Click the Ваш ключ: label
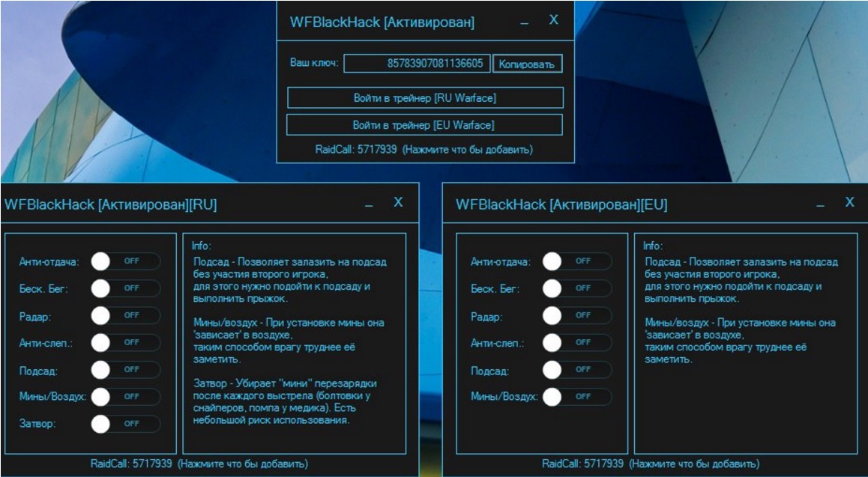This screenshot has width=868, height=477. coord(314,63)
